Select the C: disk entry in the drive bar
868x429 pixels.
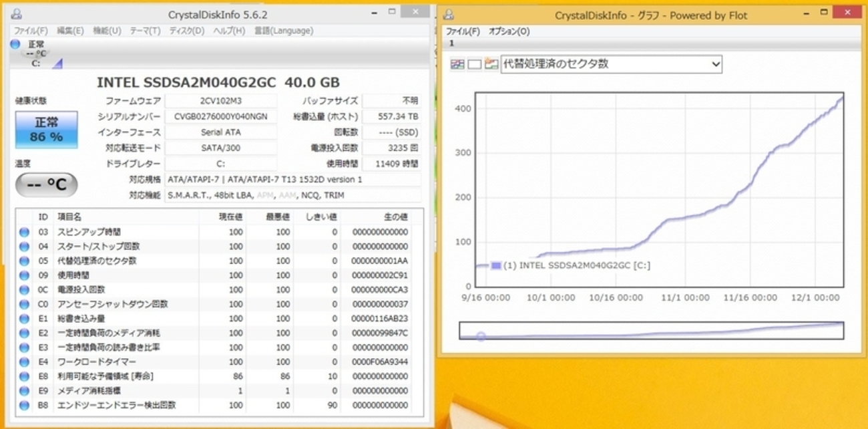coord(37,55)
